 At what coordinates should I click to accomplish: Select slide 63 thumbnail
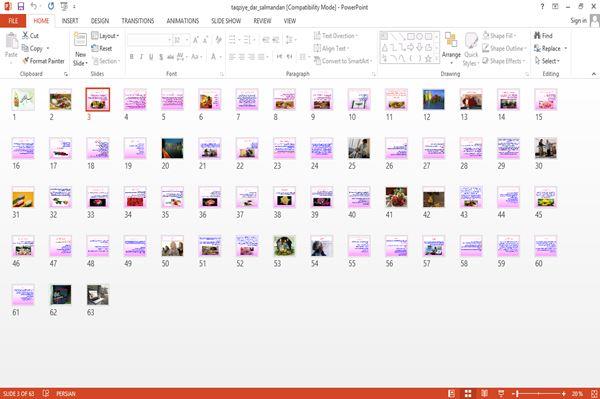pyautogui.click(x=98, y=295)
